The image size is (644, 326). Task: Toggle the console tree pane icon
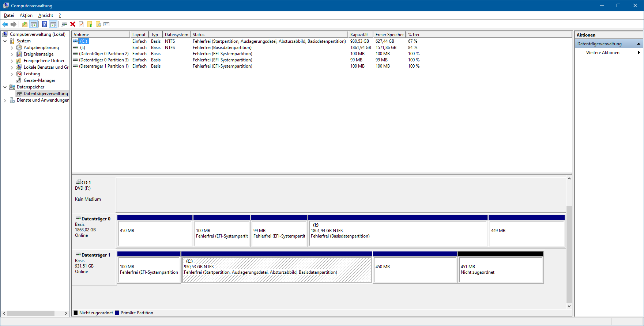tap(33, 24)
